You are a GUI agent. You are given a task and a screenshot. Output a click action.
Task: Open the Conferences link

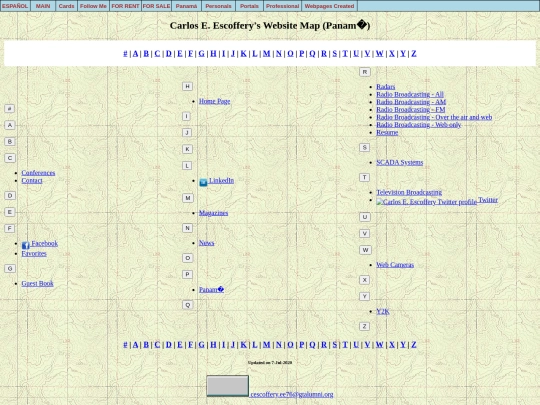(38, 173)
